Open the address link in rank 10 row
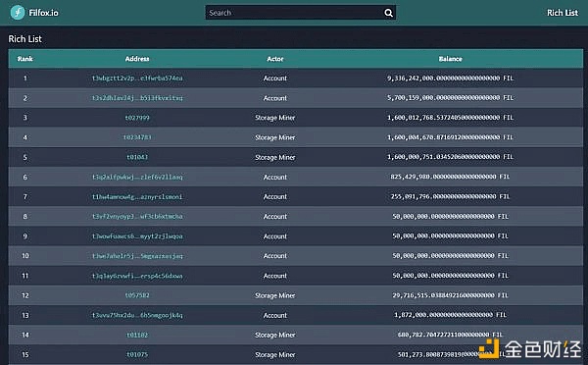Viewport: 588px width, 365px height. (x=137, y=256)
